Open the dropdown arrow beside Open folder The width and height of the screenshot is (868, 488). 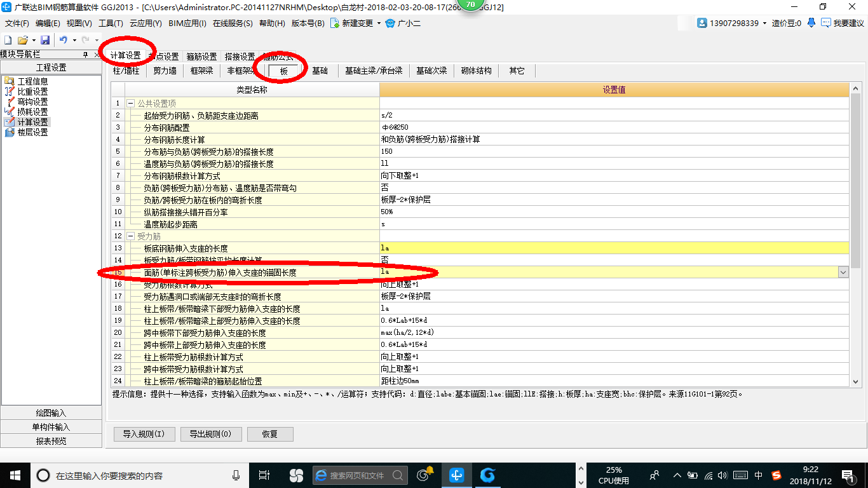tap(34, 39)
